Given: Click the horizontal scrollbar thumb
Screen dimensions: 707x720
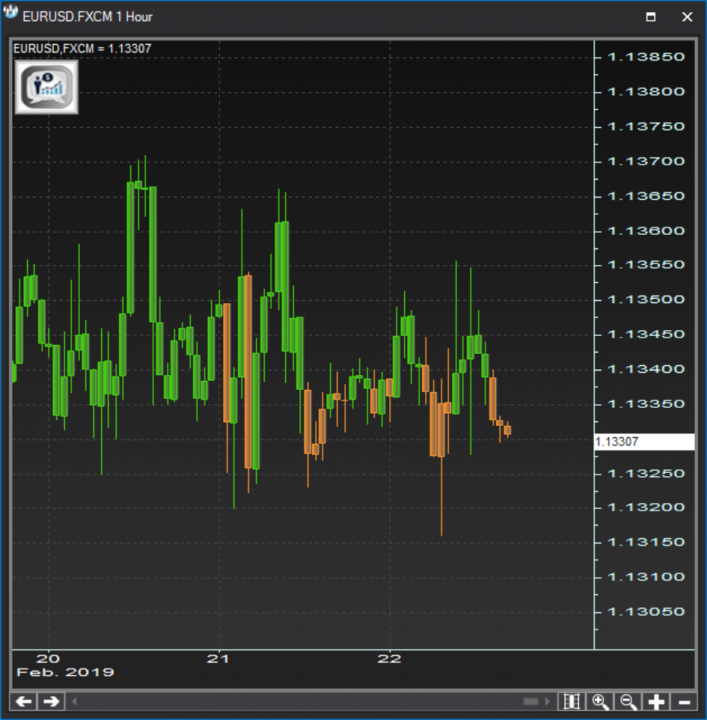Looking at the screenshot, I should click(x=530, y=701).
